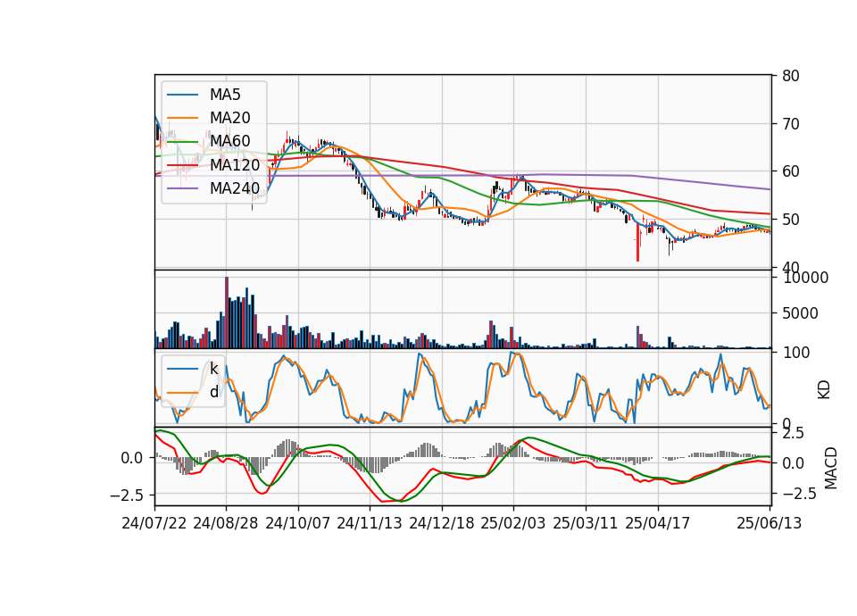Image resolution: width=857 pixels, height=616 pixels.
Task: Click the 24/08/28 date axis label
Action: point(226,523)
